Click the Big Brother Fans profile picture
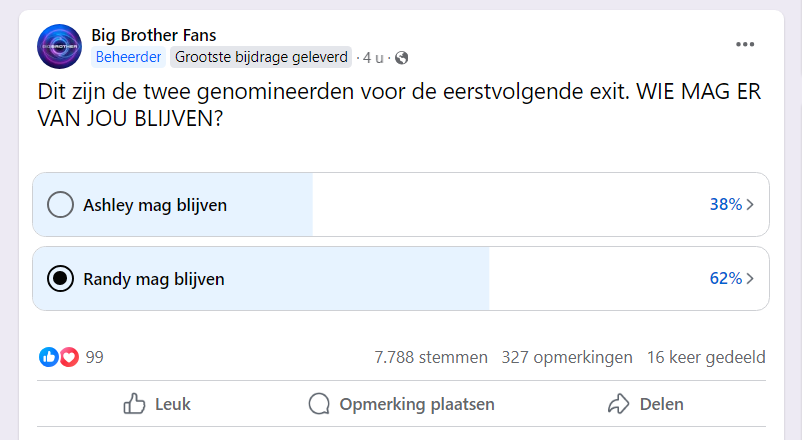Viewport: 802px width, 440px height. 59,47
